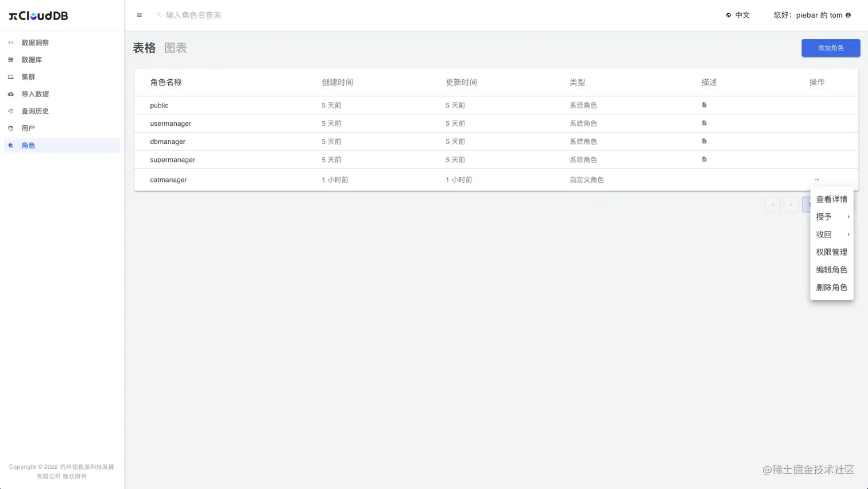The width and height of the screenshot is (868, 489).
Task: Open 数据库 in sidebar
Action: point(62,60)
